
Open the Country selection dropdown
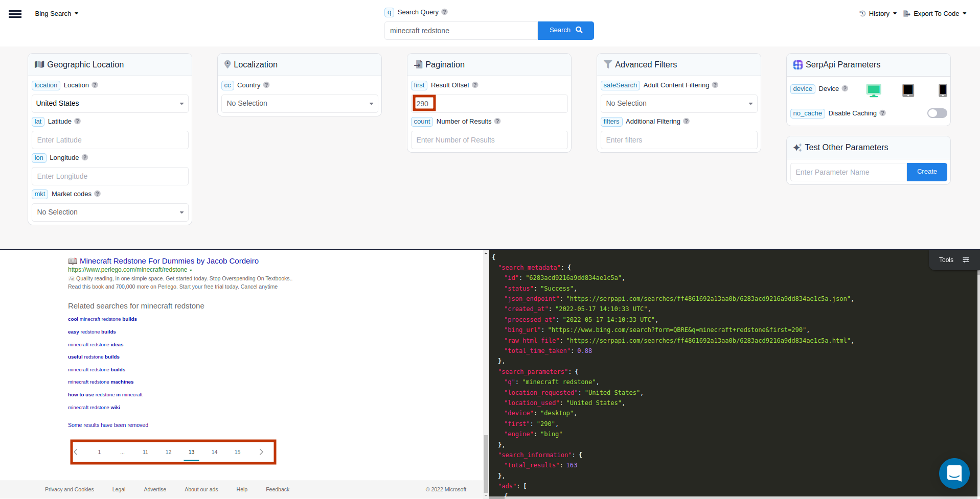coord(299,103)
